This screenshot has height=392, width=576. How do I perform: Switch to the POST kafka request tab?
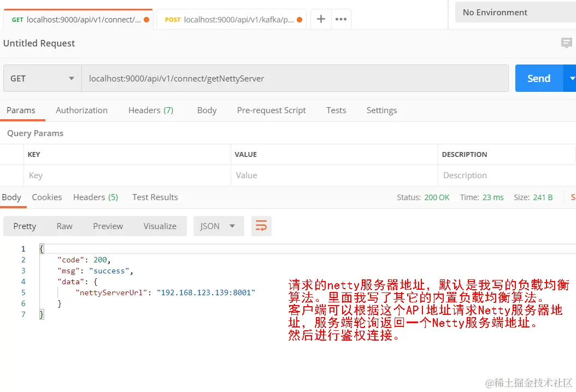coord(231,20)
